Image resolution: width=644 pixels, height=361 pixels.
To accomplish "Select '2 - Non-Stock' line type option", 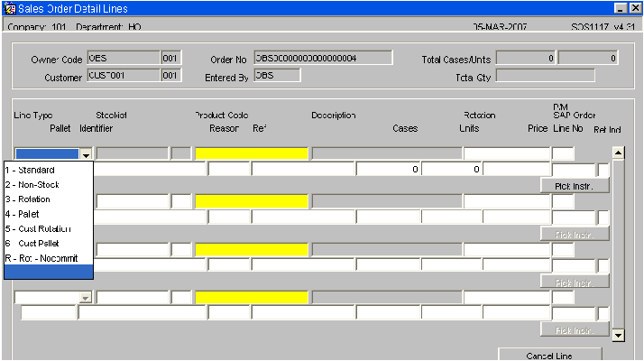I will (x=49, y=185).
